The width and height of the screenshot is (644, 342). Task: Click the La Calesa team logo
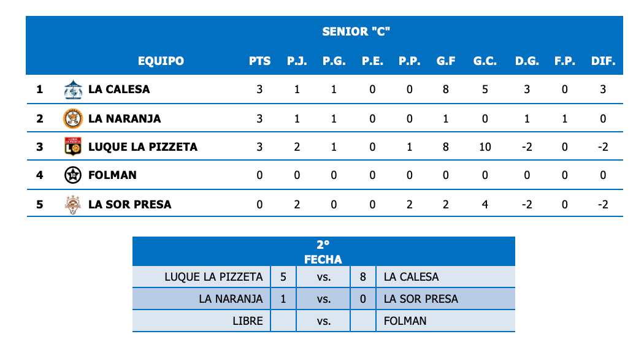(73, 89)
